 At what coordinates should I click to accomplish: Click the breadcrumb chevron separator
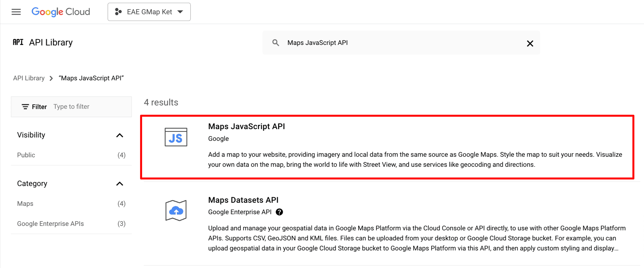pyautogui.click(x=51, y=78)
